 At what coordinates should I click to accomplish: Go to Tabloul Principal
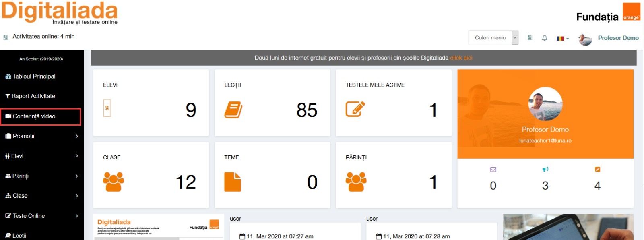[34, 77]
